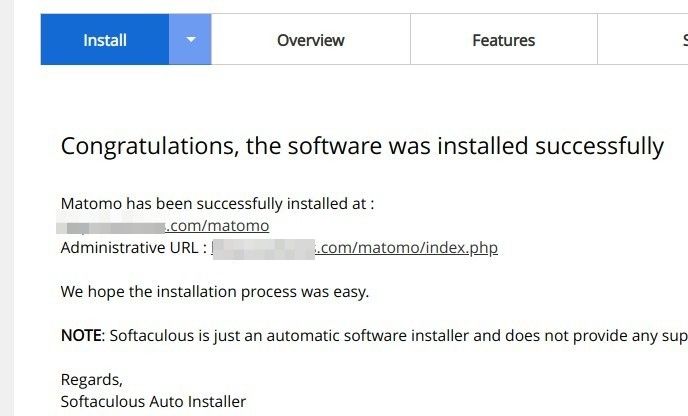Click the 'We hope the installation process was easy' line
The height and width of the screenshot is (416, 688).
coord(215,292)
